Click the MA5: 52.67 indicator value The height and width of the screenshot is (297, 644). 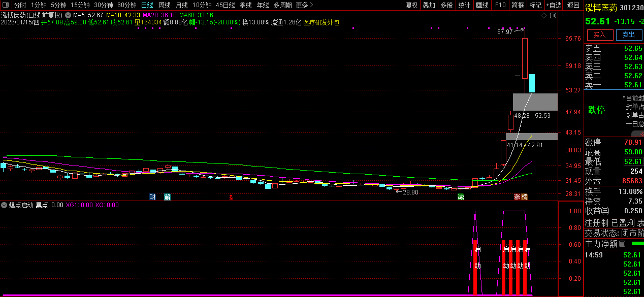point(88,16)
